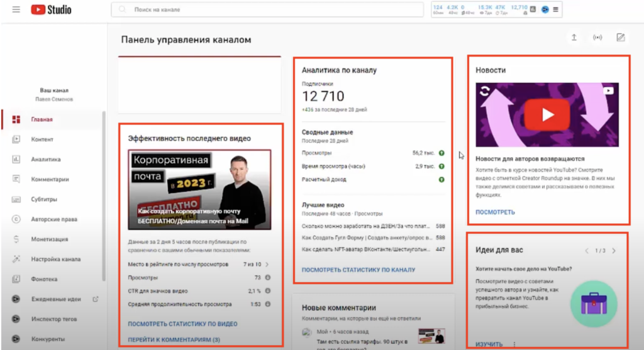The height and width of the screenshot is (350, 644).
Task: Open the hamburger navigation menu
Action: pos(16,10)
